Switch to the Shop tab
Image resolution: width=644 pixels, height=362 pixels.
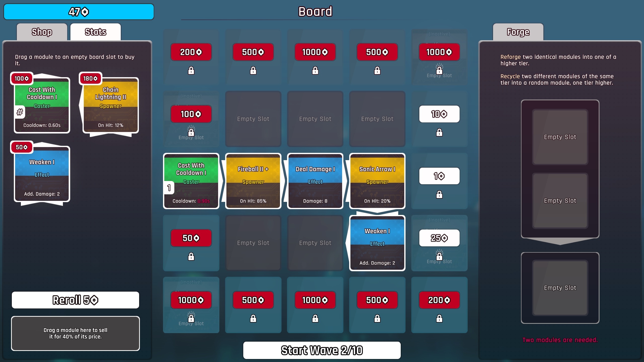click(x=42, y=31)
